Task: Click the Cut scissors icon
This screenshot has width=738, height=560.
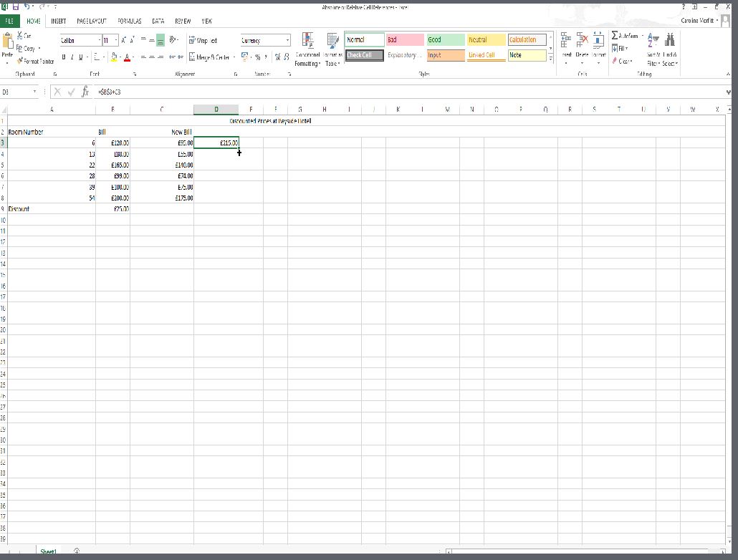Action: pyautogui.click(x=20, y=35)
